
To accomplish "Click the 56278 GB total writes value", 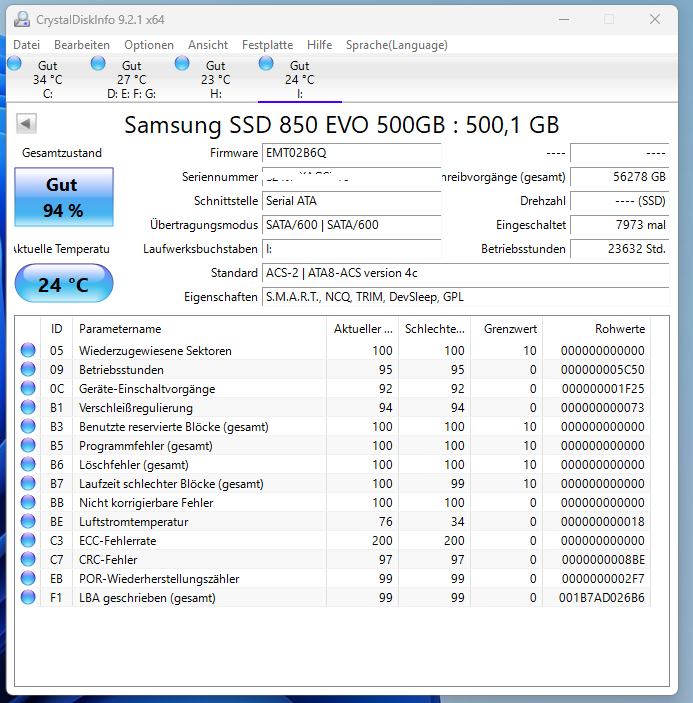I will pos(619,177).
